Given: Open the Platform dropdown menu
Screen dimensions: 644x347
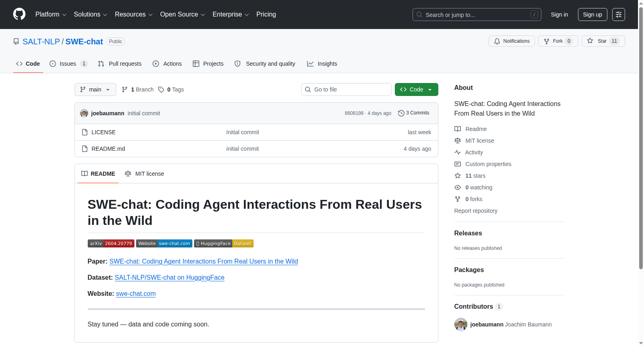Looking at the screenshot, I should (51, 15).
